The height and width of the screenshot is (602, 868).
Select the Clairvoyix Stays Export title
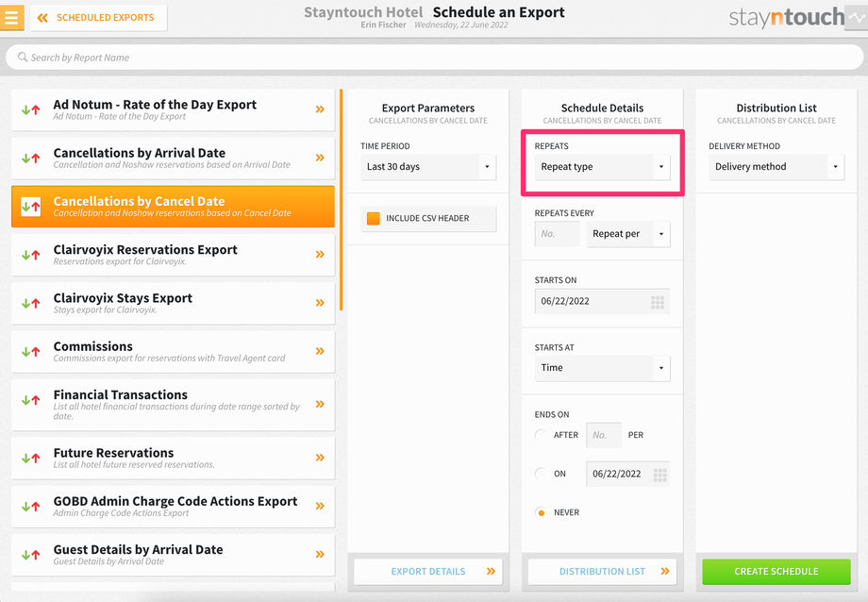tap(123, 298)
